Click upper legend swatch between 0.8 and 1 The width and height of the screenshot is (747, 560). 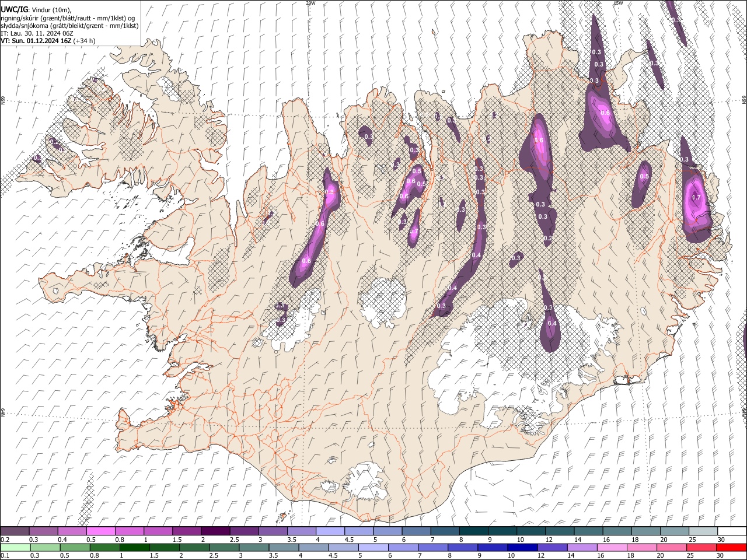(130, 531)
